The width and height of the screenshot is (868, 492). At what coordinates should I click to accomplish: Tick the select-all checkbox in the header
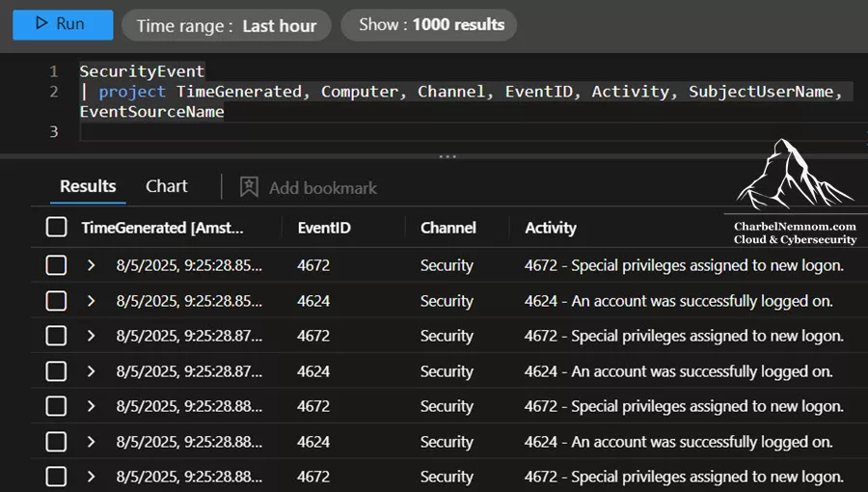tap(57, 228)
